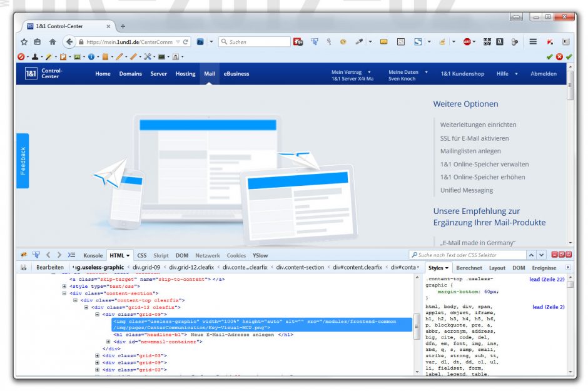Select eBusiness in the site navigation
Viewport: 588px width, 391px height.
click(236, 73)
